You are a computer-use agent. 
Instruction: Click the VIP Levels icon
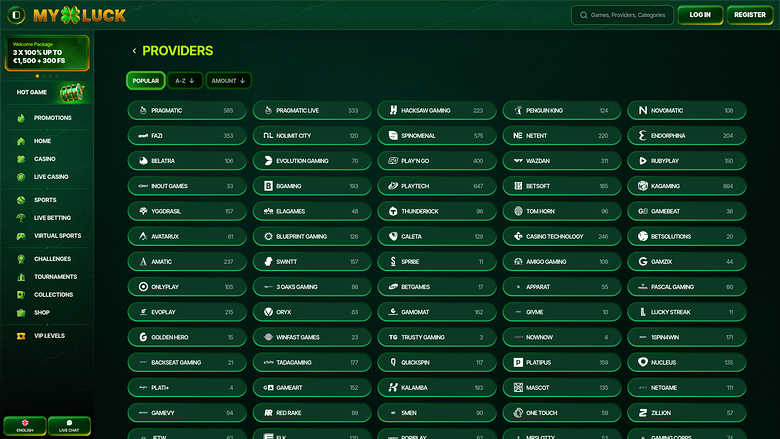[21, 336]
